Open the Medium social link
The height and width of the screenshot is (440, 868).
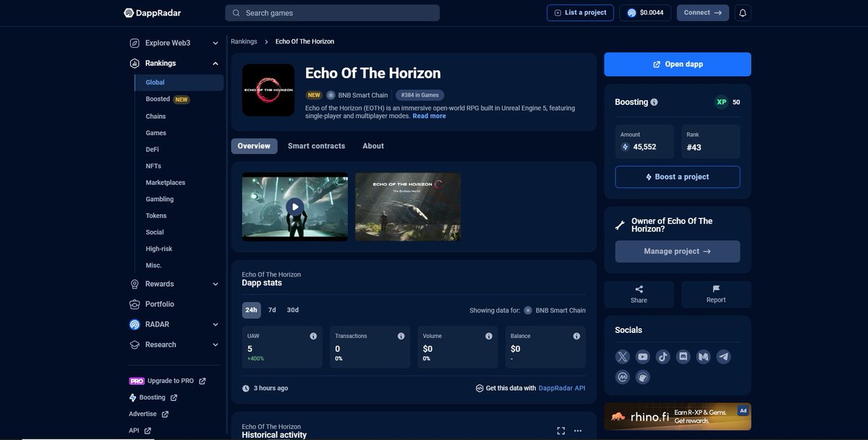point(704,356)
